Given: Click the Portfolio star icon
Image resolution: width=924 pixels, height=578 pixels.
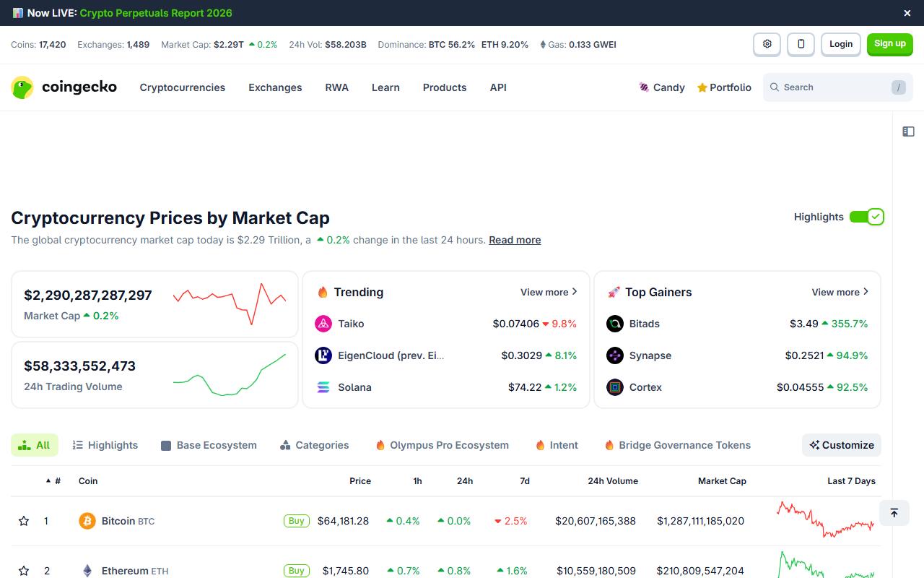Looking at the screenshot, I should (x=702, y=87).
